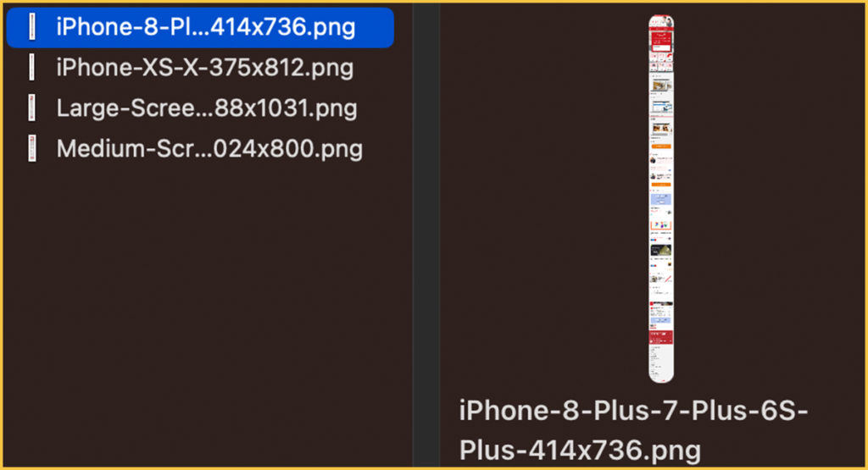Screen dimensions: 868x470
Task: Select the iPhone-XS-X-375x812.png file name
Action: (x=205, y=68)
